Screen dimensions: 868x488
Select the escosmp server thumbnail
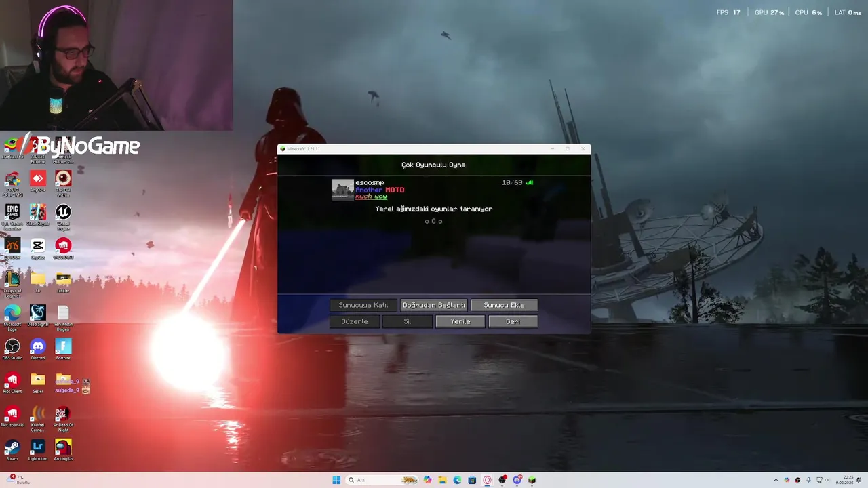click(343, 190)
